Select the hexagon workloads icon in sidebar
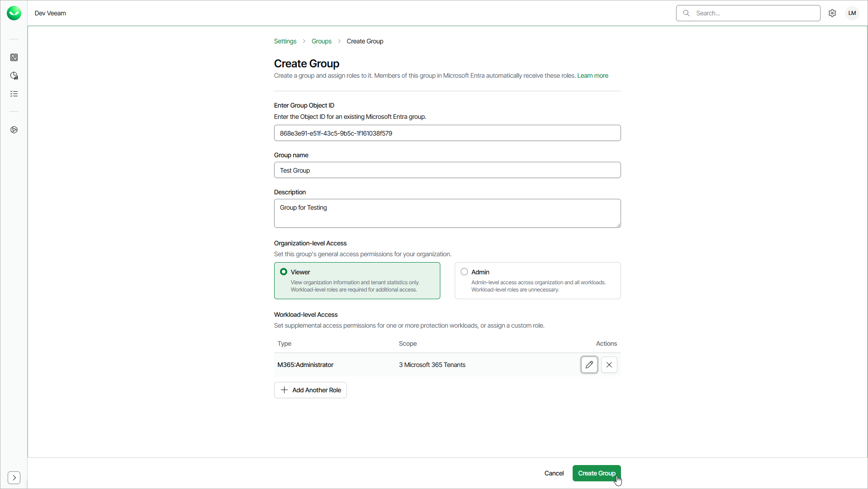Viewport: 868px width, 489px height. pos(14,130)
